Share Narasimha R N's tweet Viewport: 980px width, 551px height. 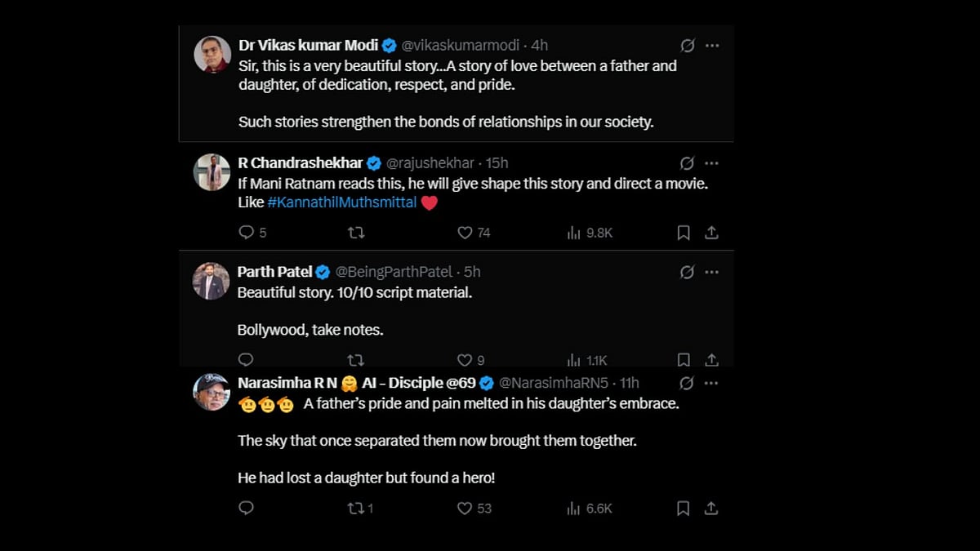pyautogui.click(x=711, y=508)
